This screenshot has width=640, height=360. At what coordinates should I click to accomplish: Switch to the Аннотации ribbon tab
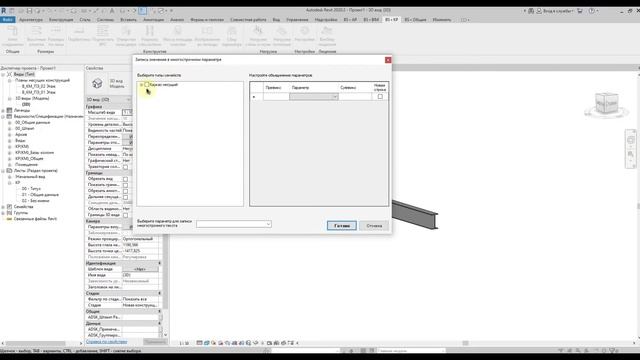click(x=153, y=20)
